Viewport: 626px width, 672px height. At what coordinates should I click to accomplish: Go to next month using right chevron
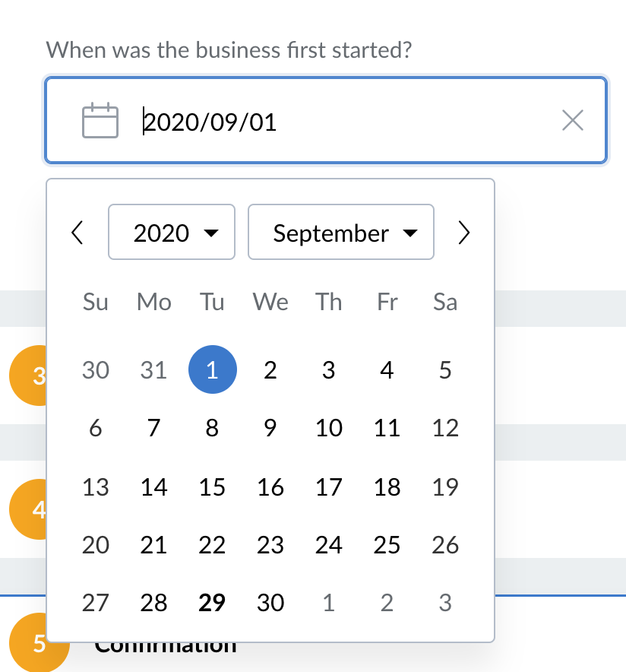(463, 233)
